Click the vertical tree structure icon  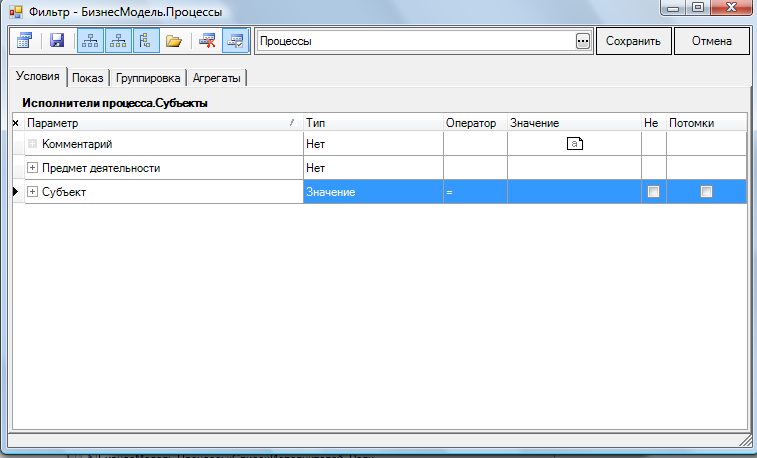tap(145, 41)
